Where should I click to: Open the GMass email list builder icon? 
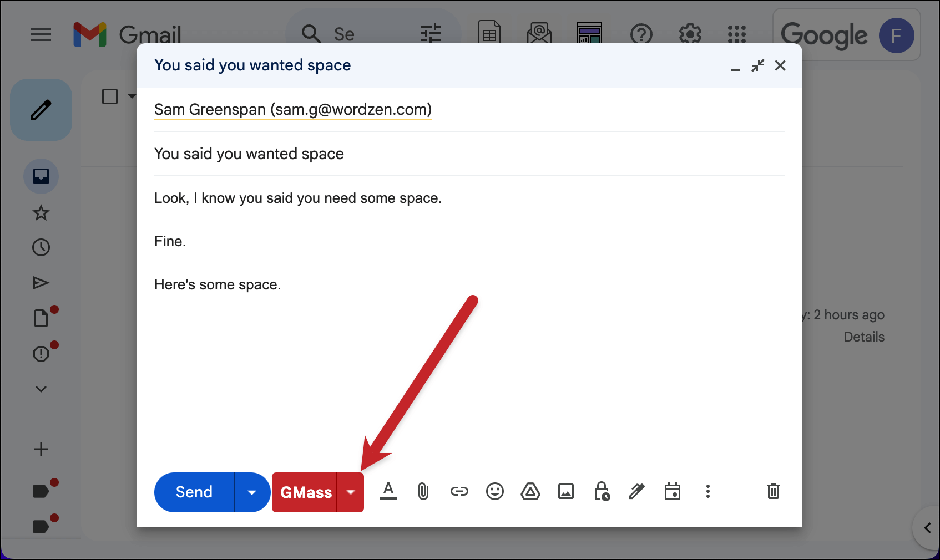point(539,33)
